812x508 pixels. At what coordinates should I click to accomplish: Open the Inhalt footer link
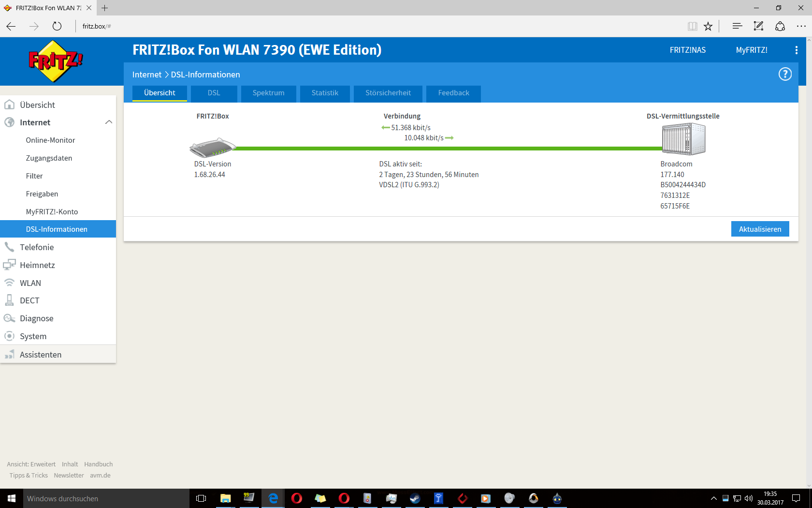[x=70, y=464]
